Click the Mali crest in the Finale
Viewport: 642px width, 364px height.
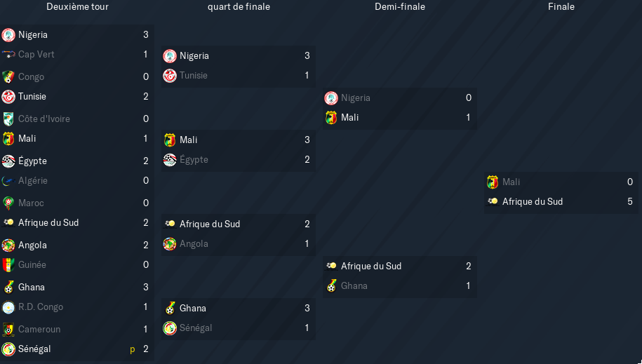(x=492, y=182)
